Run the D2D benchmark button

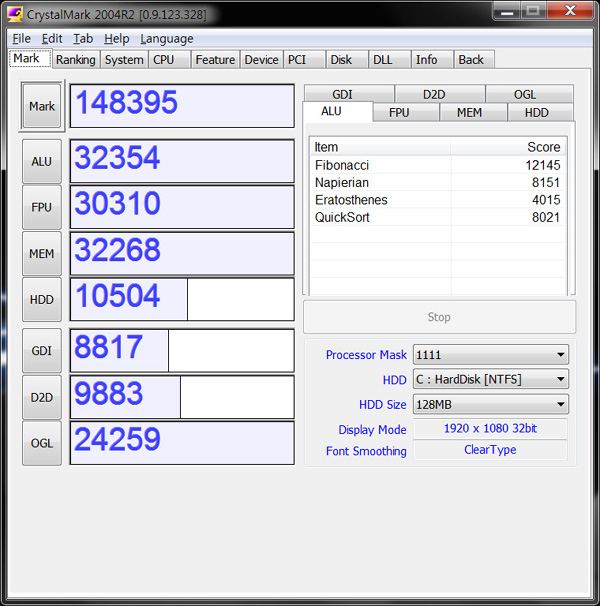point(42,397)
